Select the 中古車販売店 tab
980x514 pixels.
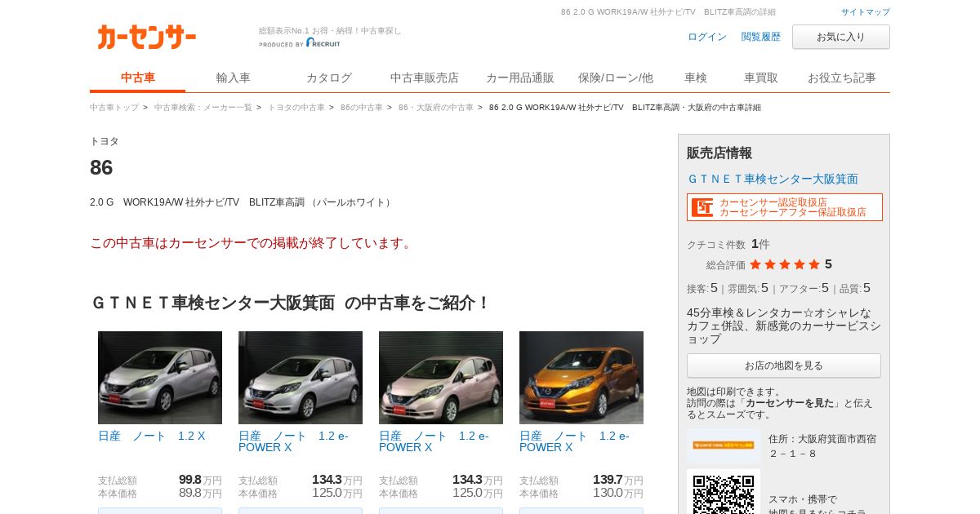point(425,78)
